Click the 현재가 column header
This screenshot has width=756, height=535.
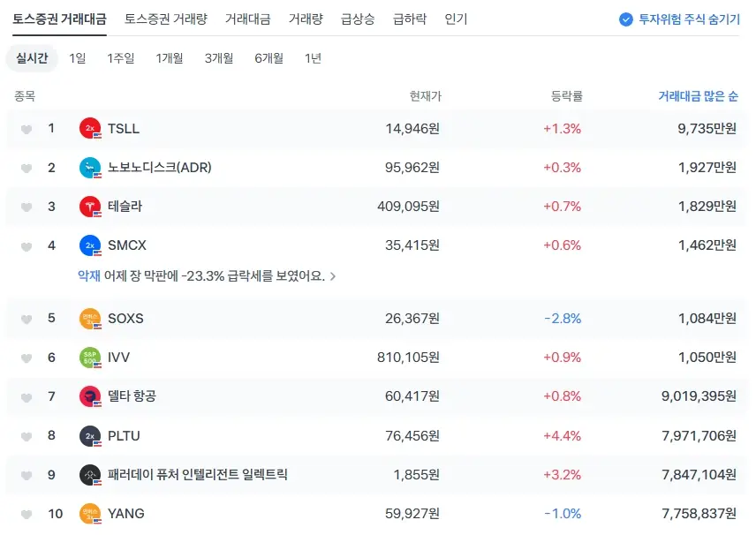click(x=426, y=96)
